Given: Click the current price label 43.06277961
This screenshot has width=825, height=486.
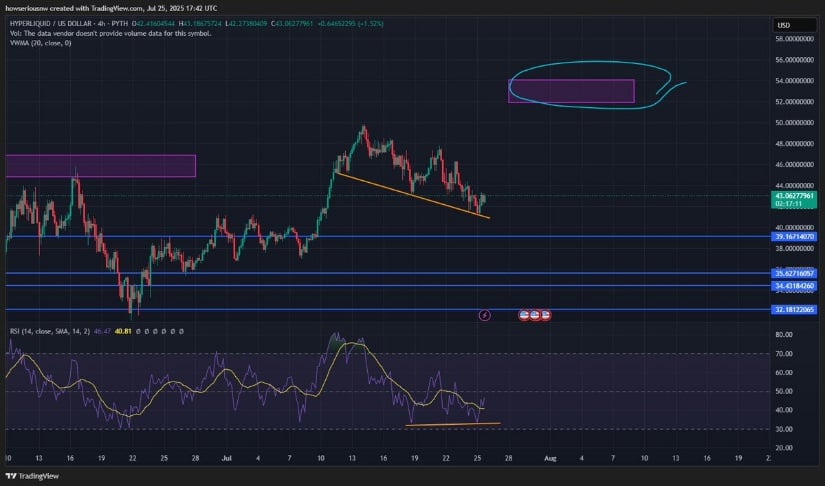Looking at the screenshot, I should 794,196.
